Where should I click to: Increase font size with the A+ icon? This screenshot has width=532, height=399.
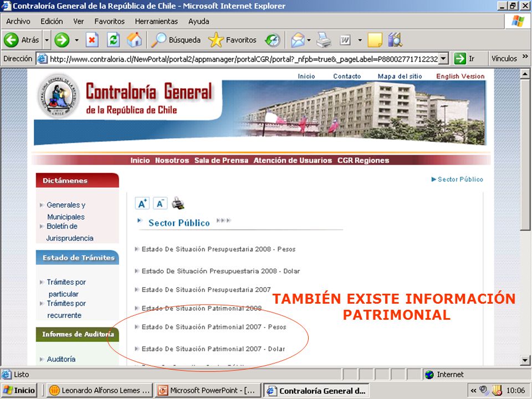[x=142, y=203]
